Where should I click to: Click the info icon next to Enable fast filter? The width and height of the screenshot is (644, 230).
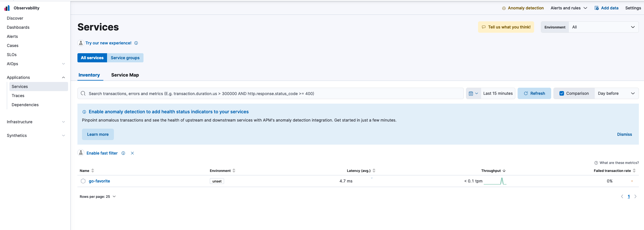point(123,153)
